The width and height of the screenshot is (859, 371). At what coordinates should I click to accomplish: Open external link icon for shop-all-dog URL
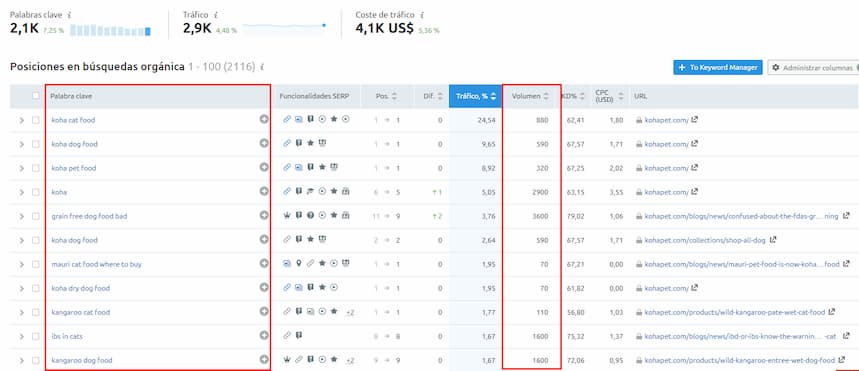click(773, 240)
